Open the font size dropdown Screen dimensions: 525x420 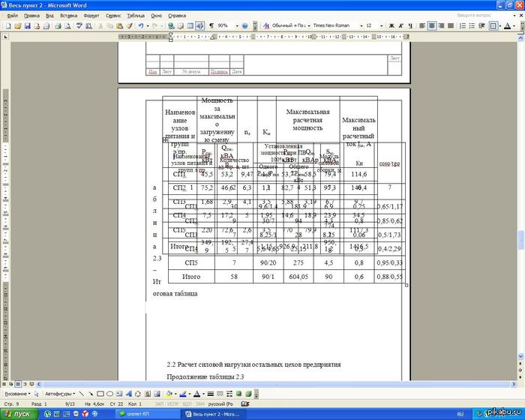tap(381, 25)
